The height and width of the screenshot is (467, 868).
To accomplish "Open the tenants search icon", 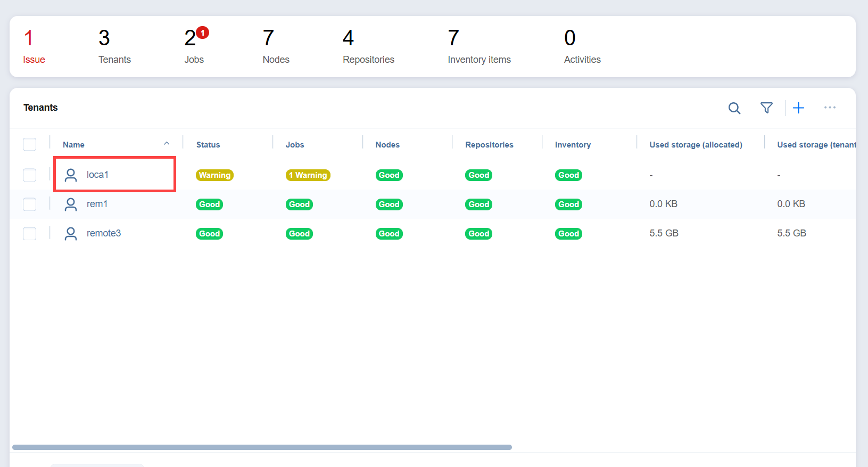I will 734,108.
